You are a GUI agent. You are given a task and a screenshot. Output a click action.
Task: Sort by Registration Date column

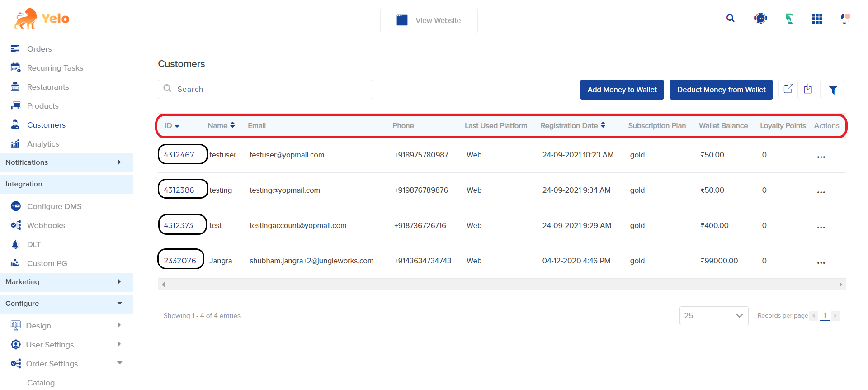573,125
